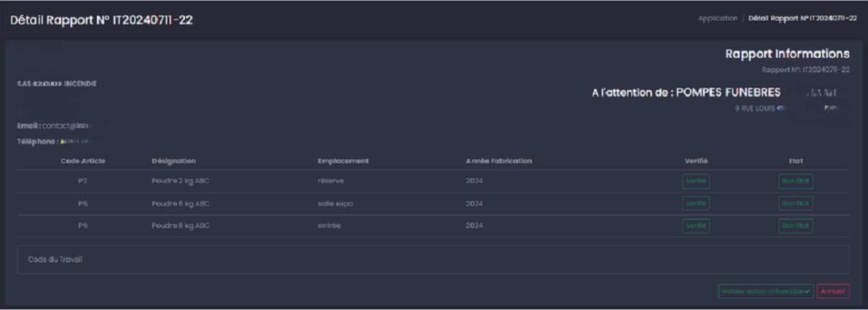
Task: Click the Détail Rapport breadcrumb item
Action: 802,18
